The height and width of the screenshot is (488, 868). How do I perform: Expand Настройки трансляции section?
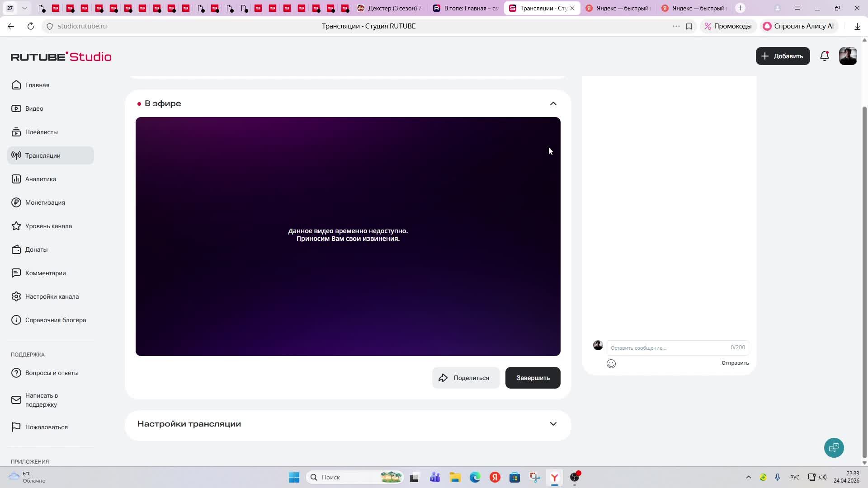click(x=553, y=424)
